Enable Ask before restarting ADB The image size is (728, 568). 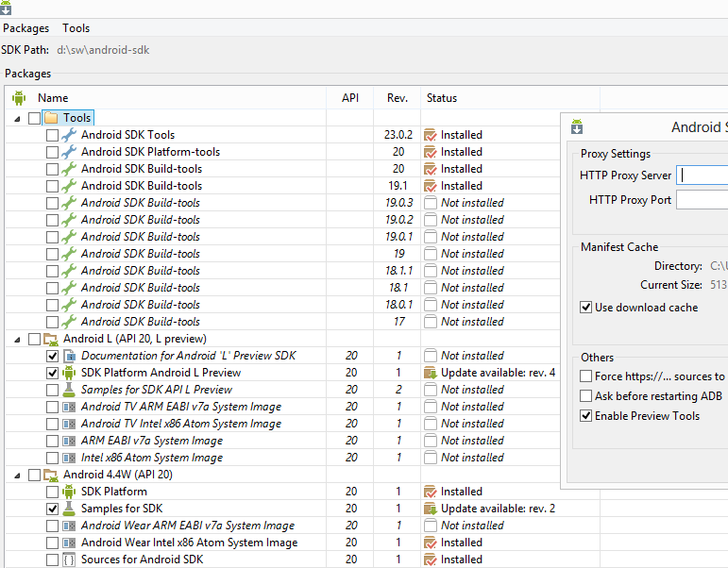(x=586, y=396)
